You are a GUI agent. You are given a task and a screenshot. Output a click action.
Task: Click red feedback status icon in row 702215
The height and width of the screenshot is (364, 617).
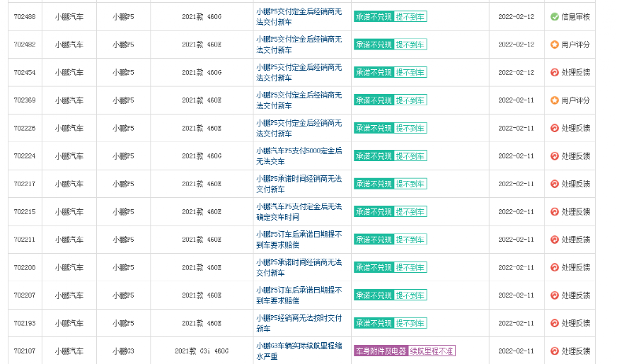tap(555, 212)
